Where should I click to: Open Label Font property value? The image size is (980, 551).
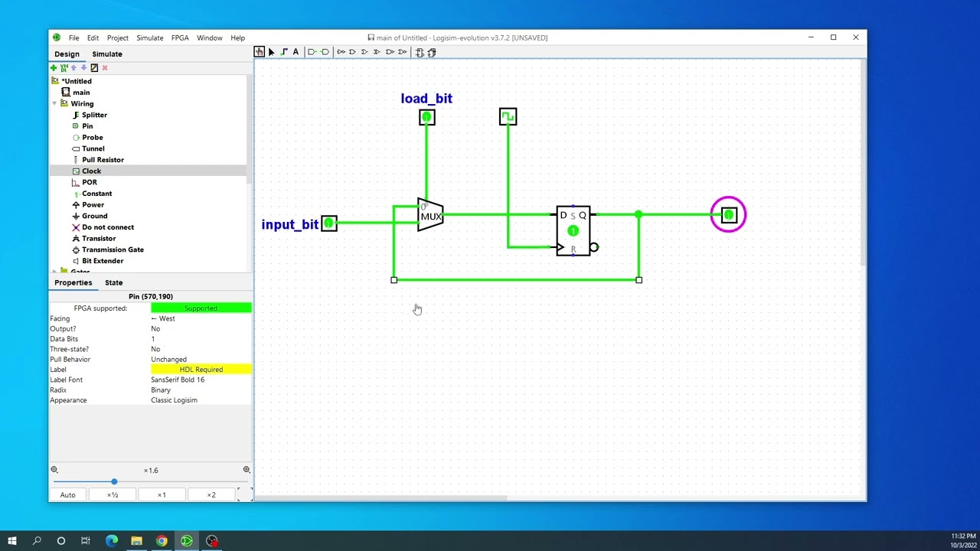(201, 380)
